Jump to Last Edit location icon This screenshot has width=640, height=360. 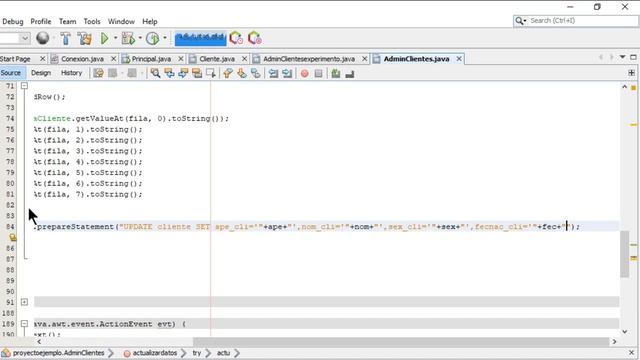(x=98, y=73)
